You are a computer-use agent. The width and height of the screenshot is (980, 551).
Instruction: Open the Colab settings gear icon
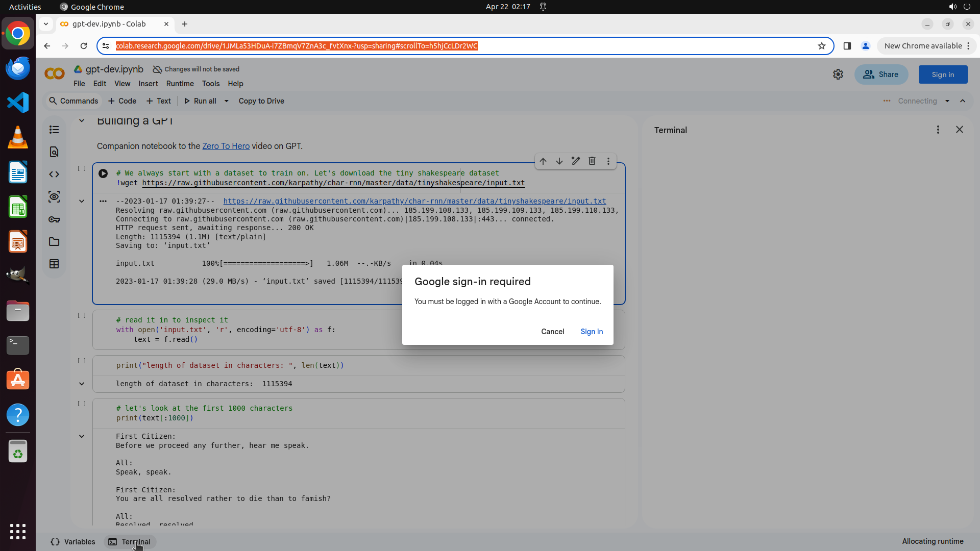coord(838,74)
